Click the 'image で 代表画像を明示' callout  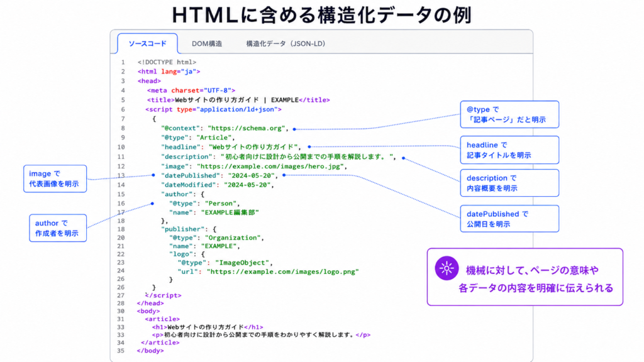pyautogui.click(x=55, y=178)
